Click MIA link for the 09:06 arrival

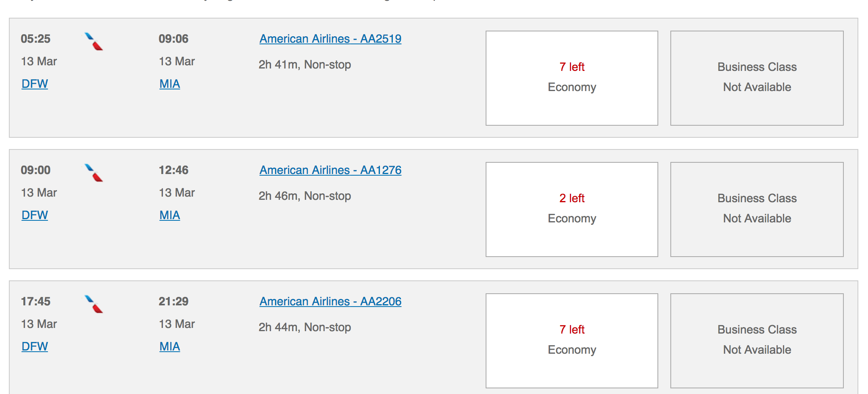[x=169, y=84]
